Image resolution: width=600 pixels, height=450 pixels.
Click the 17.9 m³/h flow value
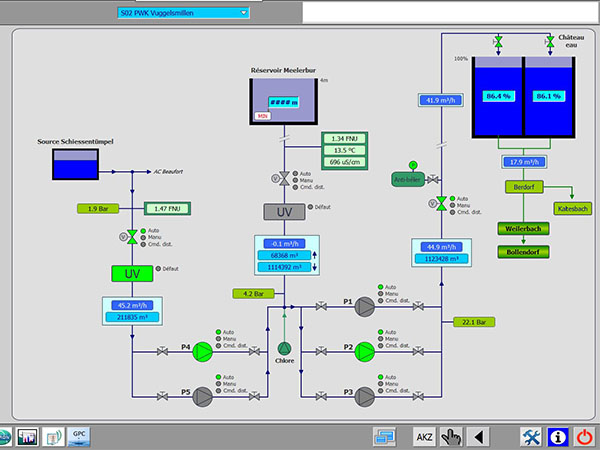pos(524,162)
